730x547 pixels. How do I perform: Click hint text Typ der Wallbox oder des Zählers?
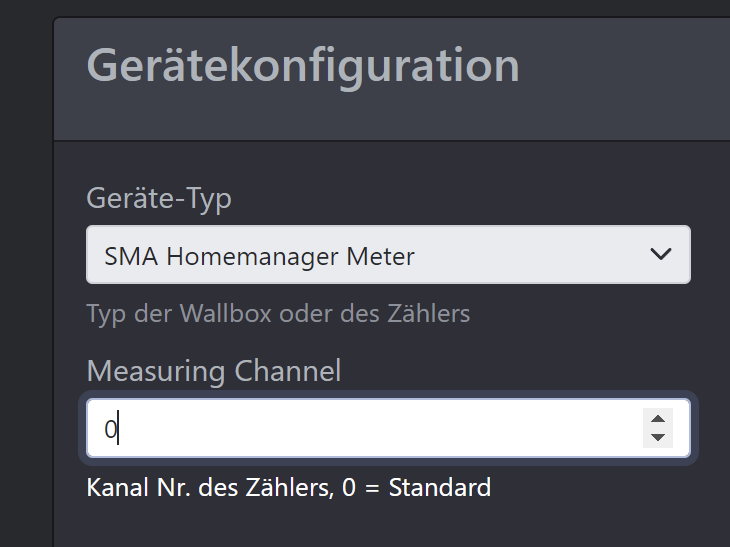coord(278,313)
